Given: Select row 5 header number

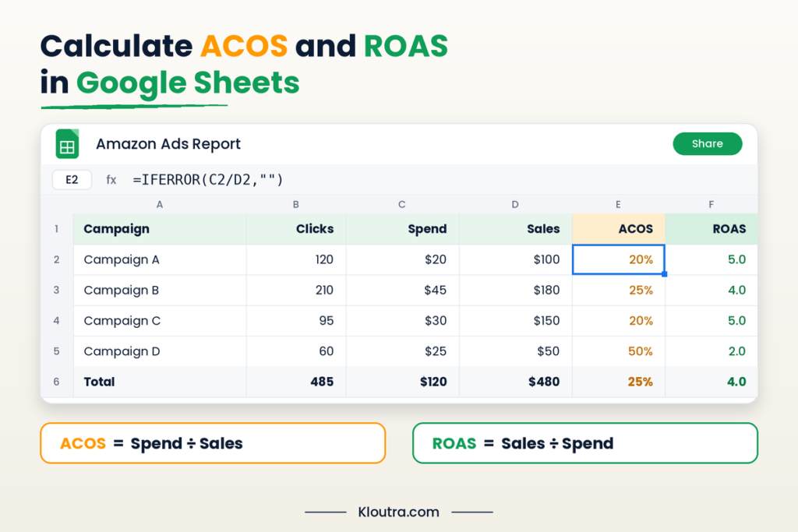Looking at the screenshot, I should 56,351.
